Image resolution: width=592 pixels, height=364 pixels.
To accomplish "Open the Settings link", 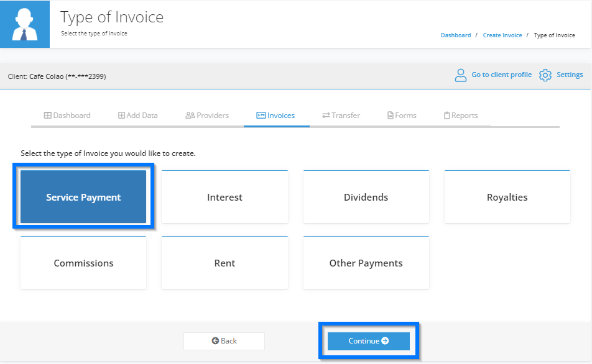I will [570, 75].
